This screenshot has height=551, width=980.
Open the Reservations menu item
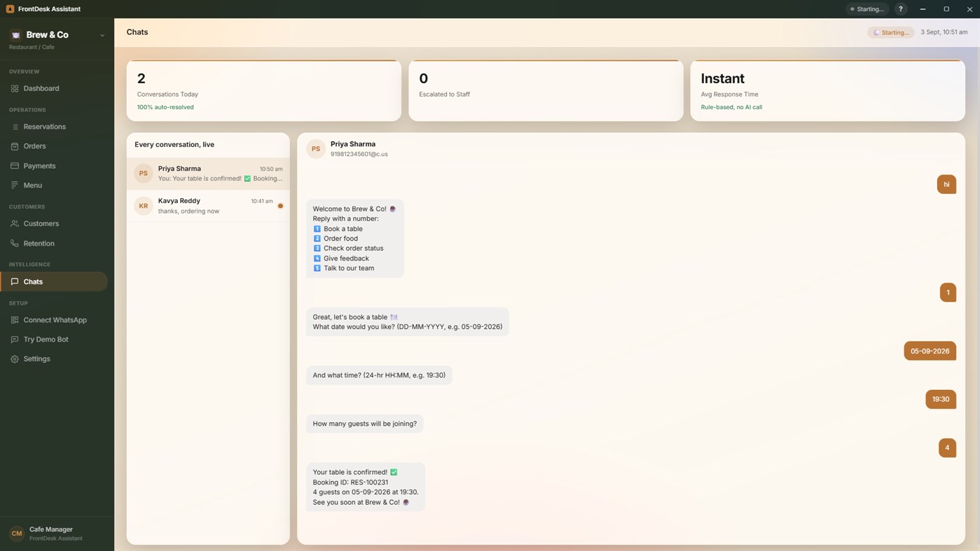(55, 127)
